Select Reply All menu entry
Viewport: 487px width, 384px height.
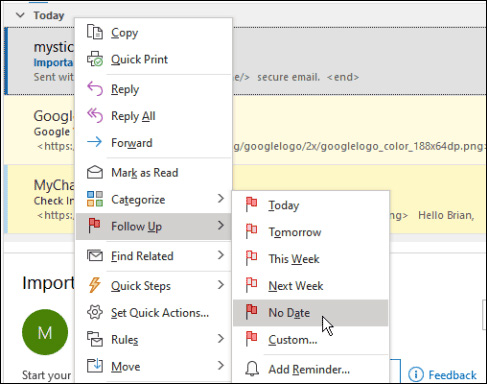[154, 116]
